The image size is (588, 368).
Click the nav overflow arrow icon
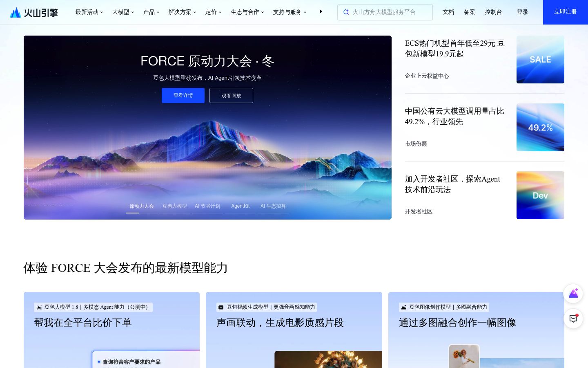point(321,12)
